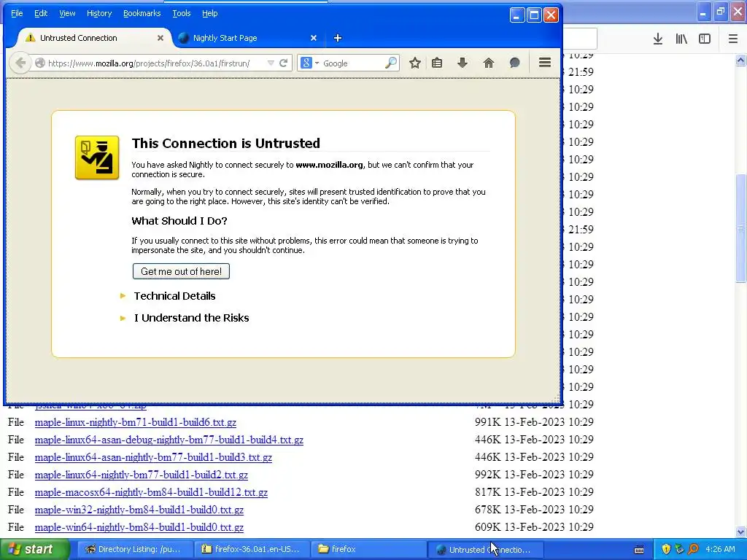Click the 678K file size entry
Image resolution: width=747 pixels, height=560 pixels.
click(x=487, y=510)
